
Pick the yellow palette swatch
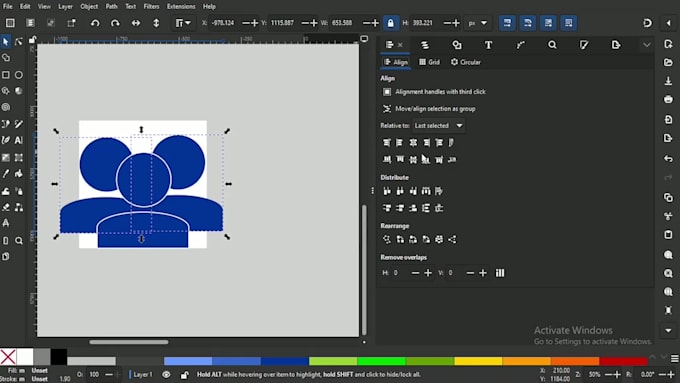point(478,361)
